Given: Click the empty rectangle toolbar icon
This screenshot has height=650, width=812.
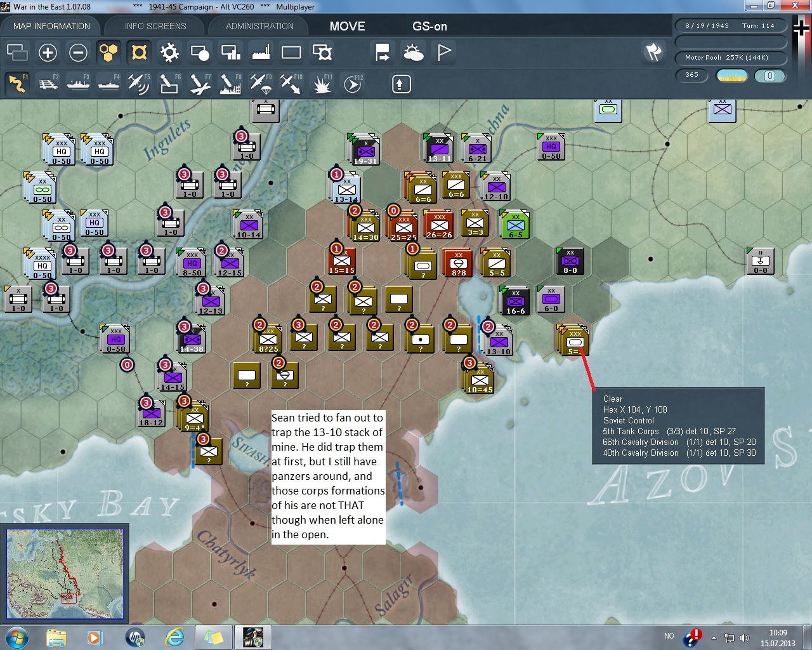Looking at the screenshot, I should (291, 52).
